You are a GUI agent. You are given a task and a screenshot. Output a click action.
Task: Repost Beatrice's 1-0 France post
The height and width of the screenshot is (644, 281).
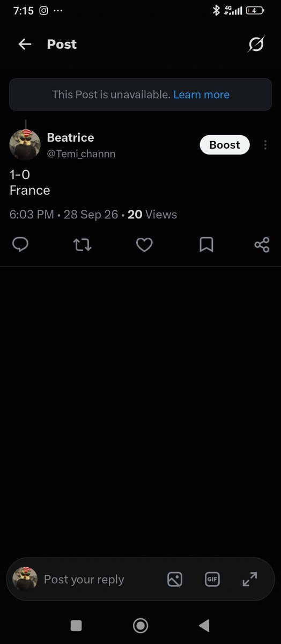coord(82,245)
